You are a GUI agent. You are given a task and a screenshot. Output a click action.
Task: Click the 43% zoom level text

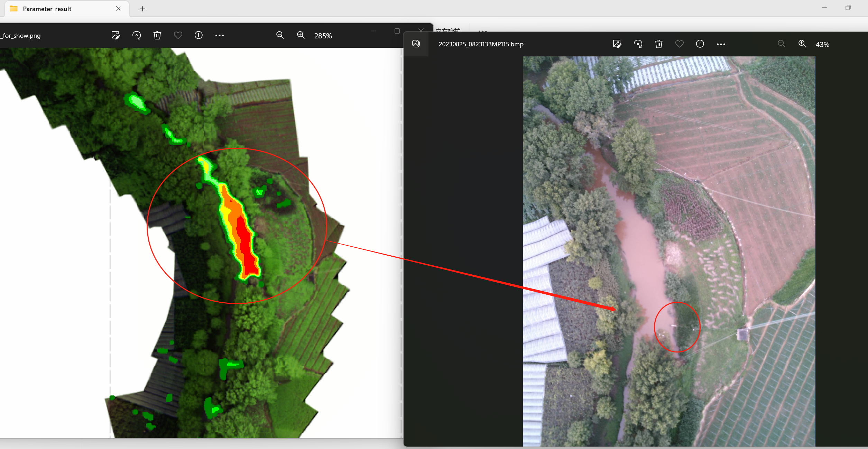point(823,45)
